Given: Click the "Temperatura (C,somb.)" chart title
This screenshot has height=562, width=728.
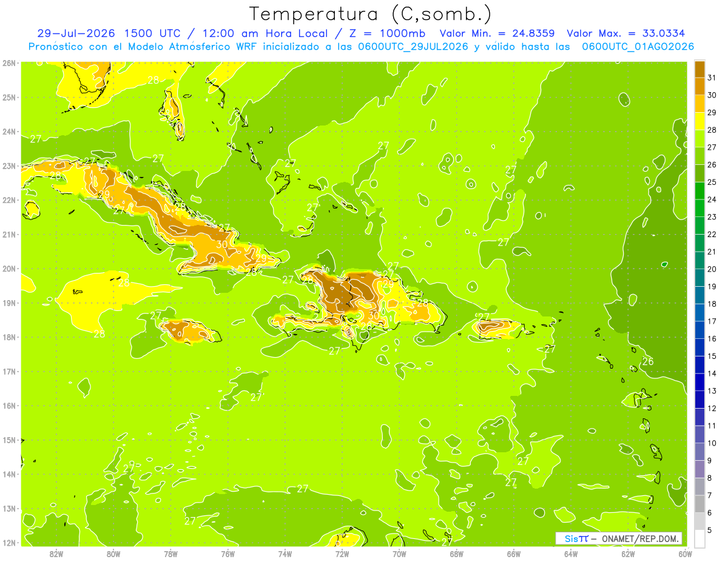Looking at the screenshot, I should tap(371, 14).
